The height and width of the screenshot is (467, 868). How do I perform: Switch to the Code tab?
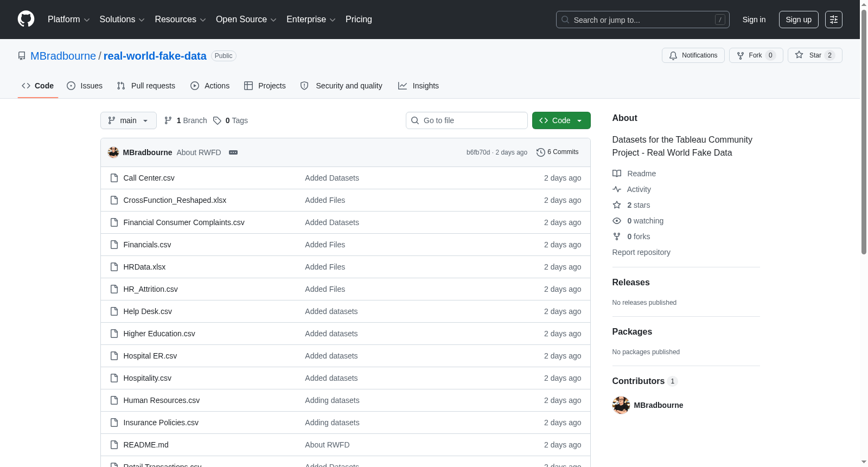[37, 86]
